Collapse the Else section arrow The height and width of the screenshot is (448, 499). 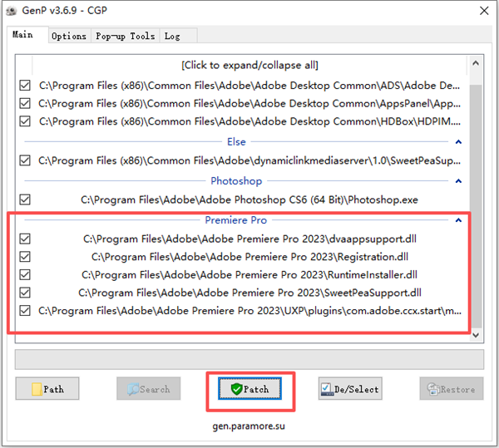tap(457, 142)
